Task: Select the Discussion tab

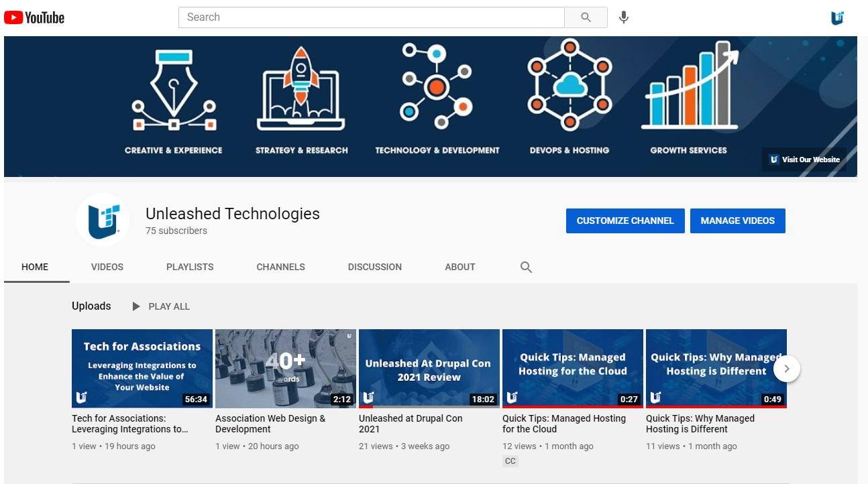Action: click(375, 267)
